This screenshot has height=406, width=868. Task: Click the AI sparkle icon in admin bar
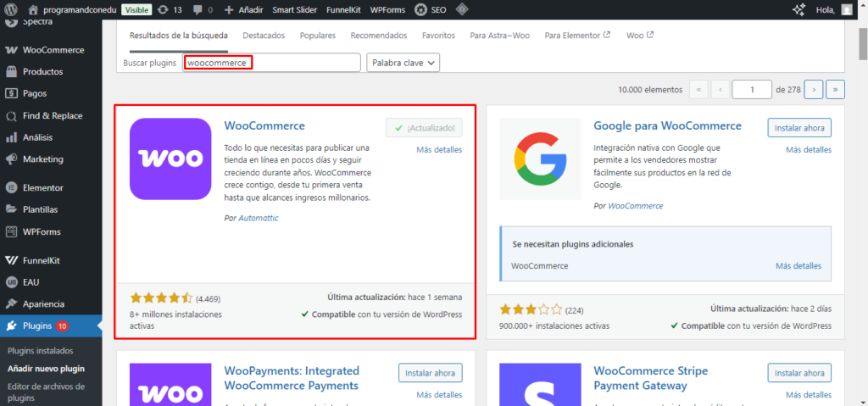coord(798,9)
